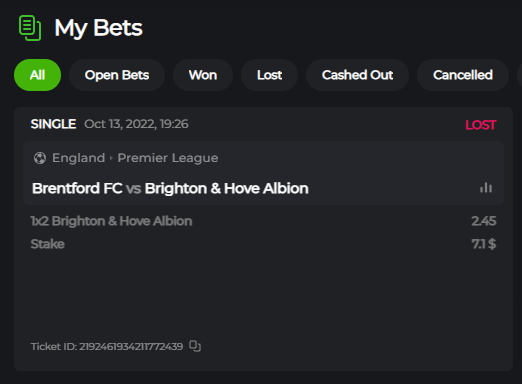Click the My Bets page heading
This screenshot has width=522, height=384.
pos(98,28)
